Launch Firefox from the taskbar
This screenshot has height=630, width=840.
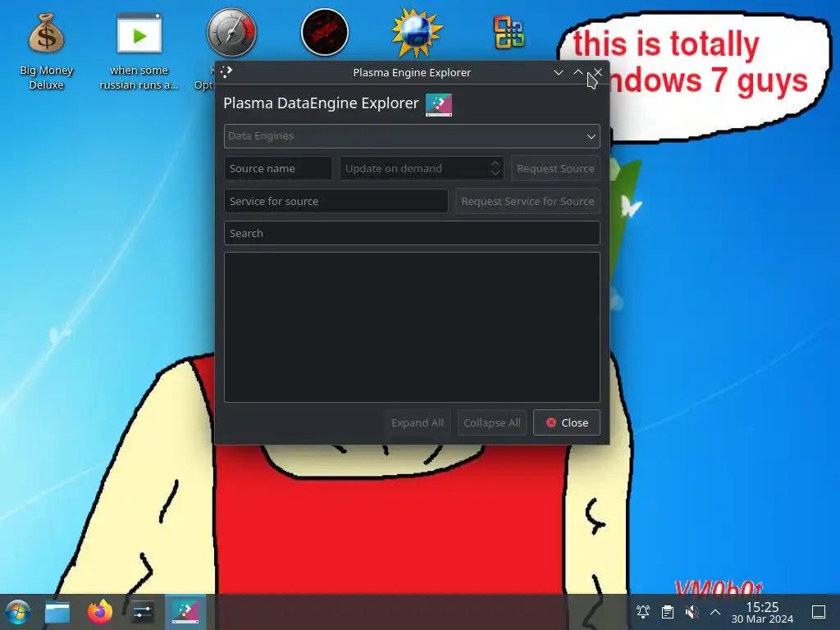[x=100, y=612]
